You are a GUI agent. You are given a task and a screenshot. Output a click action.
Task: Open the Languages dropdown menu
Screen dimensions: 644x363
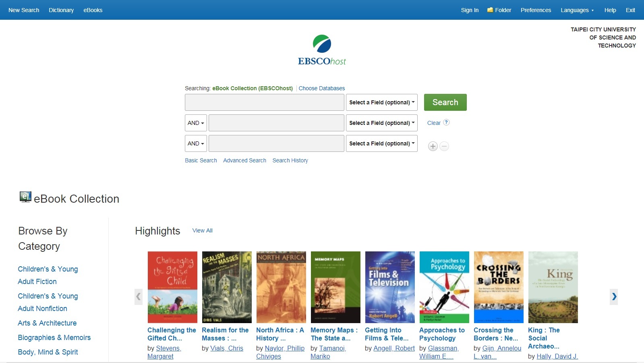(577, 10)
